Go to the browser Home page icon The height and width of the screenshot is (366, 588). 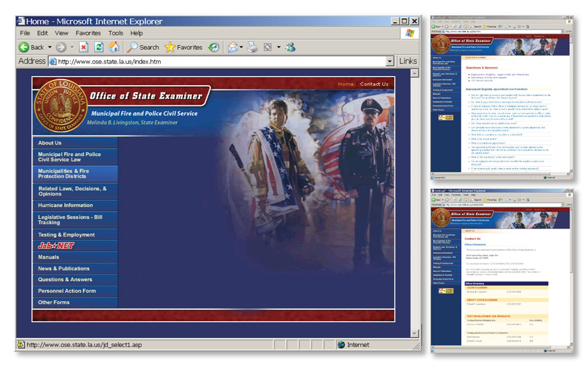(x=114, y=47)
